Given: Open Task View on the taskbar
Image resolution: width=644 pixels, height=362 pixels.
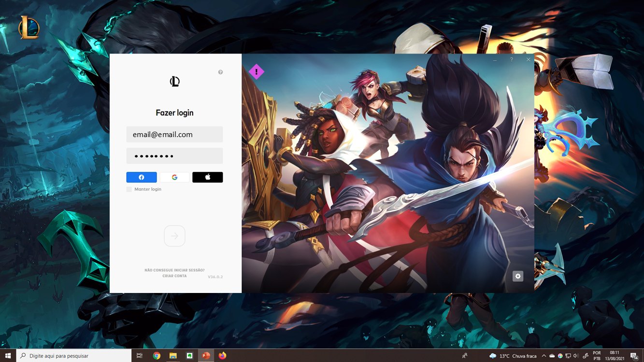Looking at the screenshot, I should tap(140, 356).
